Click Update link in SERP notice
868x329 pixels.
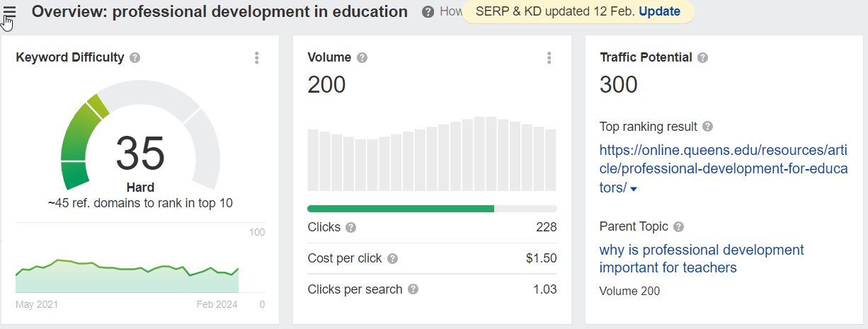click(x=659, y=11)
